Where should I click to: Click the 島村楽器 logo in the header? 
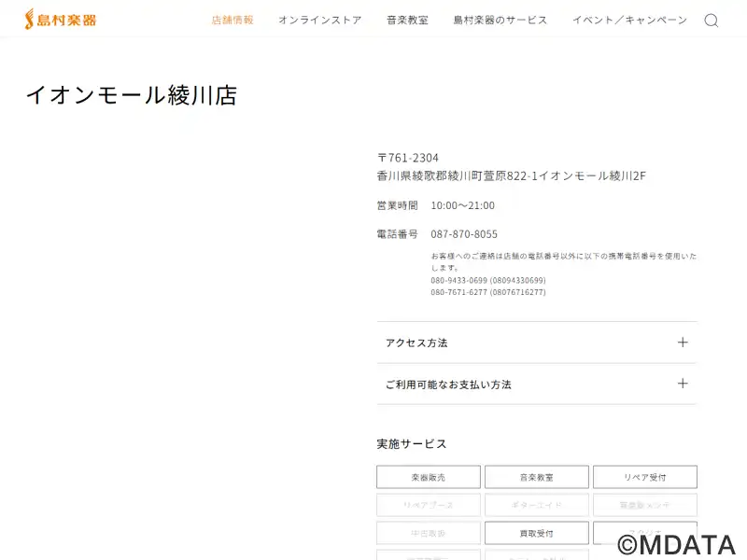click(x=61, y=20)
